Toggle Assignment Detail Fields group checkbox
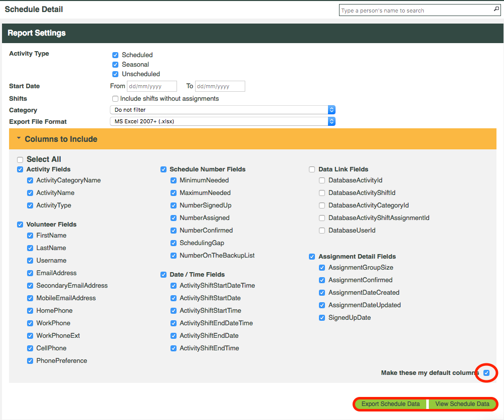Viewport: 504px width, 420px height. click(x=312, y=257)
